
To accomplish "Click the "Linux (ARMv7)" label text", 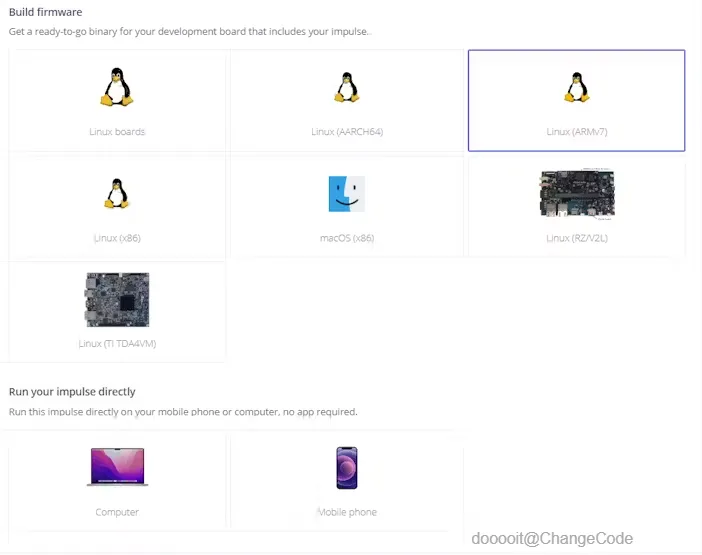I will 577,132.
